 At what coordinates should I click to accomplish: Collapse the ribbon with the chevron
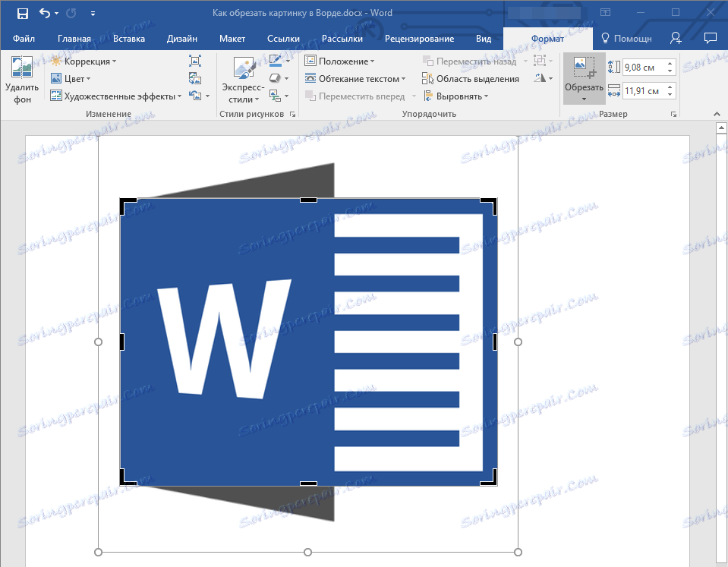(x=717, y=114)
